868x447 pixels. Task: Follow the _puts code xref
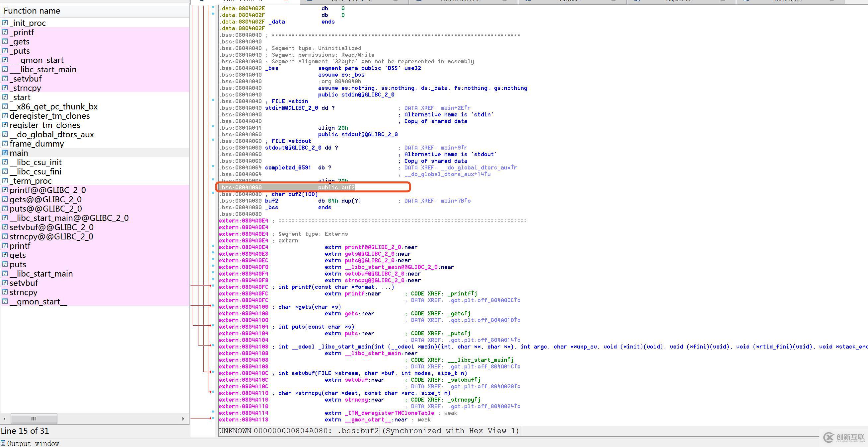coord(459,333)
